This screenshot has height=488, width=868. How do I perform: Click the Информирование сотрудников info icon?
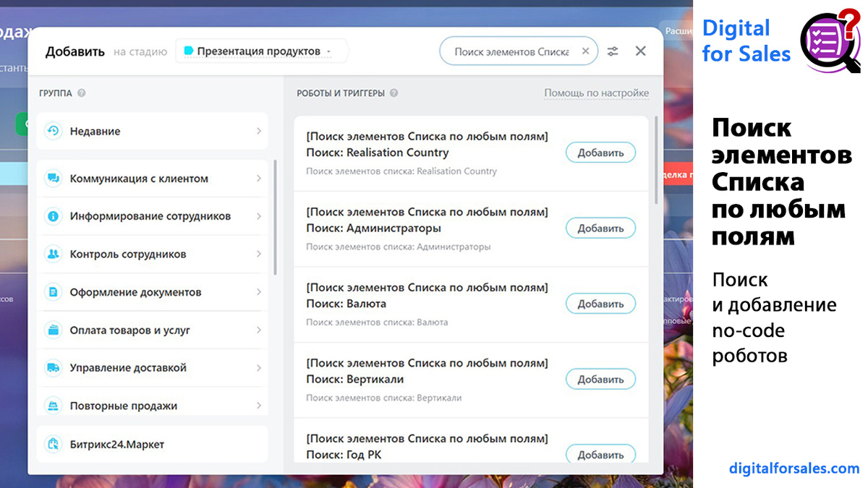click(53, 216)
